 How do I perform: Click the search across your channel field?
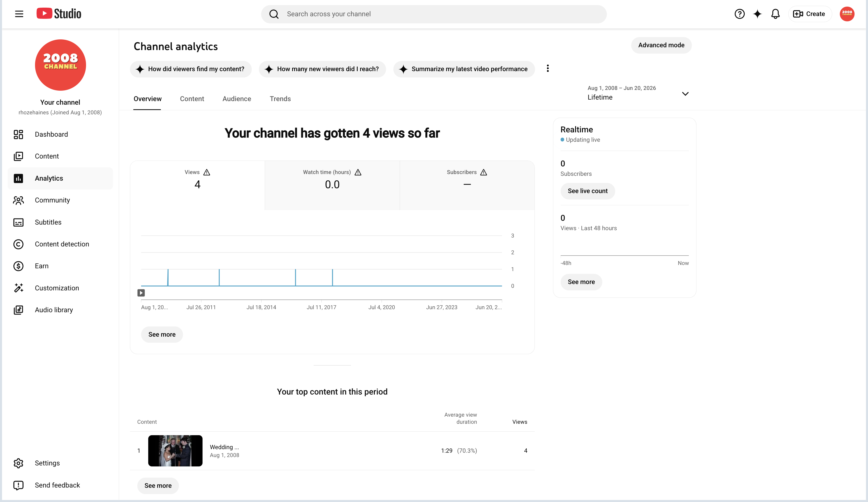[x=434, y=14]
